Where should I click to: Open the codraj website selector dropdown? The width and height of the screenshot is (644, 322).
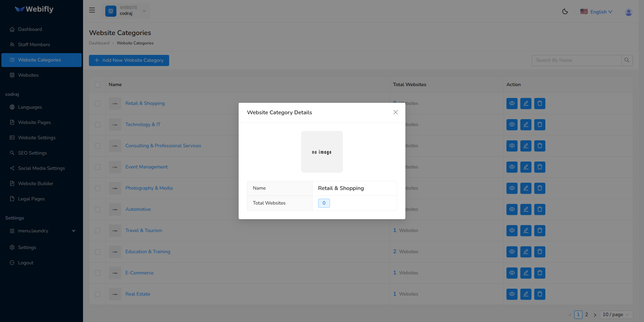click(x=126, y=11)
